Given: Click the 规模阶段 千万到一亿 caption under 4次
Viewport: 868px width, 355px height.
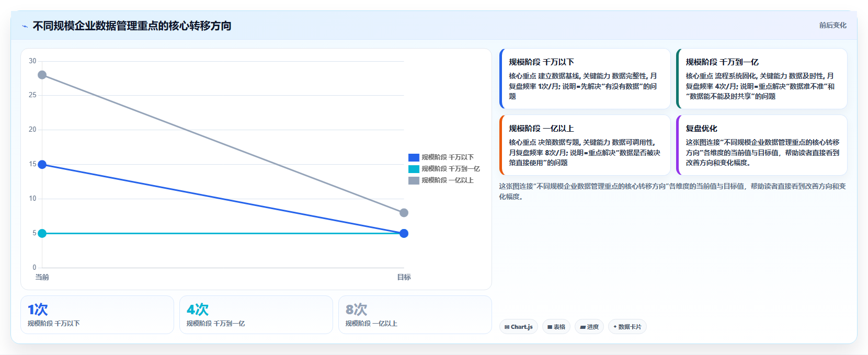Looking at the screenshot, I should click(x=215, y=324).
